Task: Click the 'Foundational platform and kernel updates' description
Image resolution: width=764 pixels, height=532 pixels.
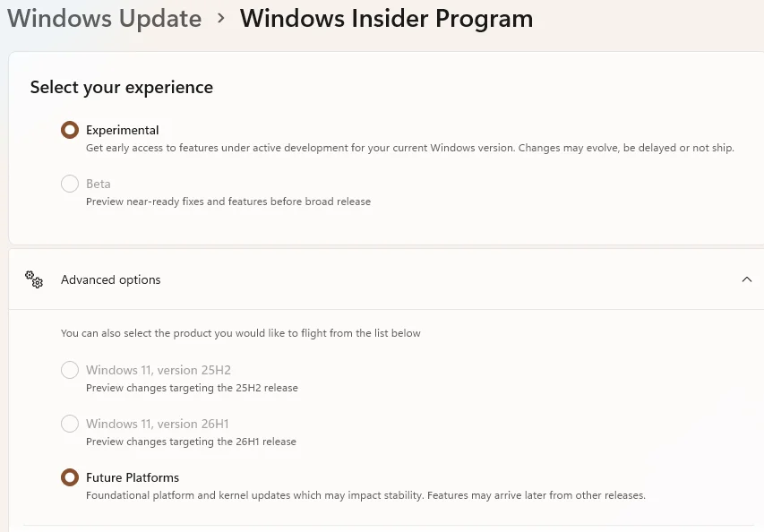Action: click(x=366, y=495)
